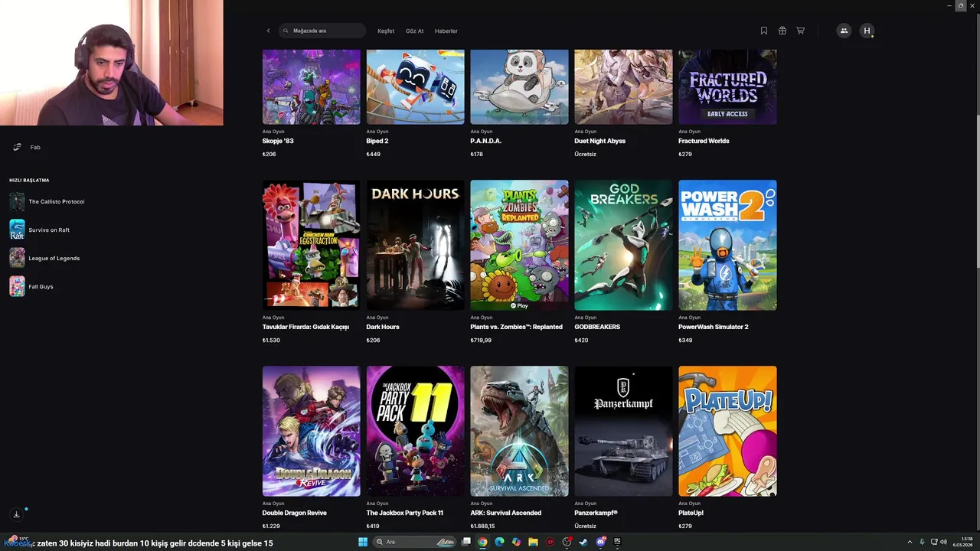The image size is (980, 551).
Task: Open the Skopje '83 title link
Action: pyautogui.click(x=278, y=141)
